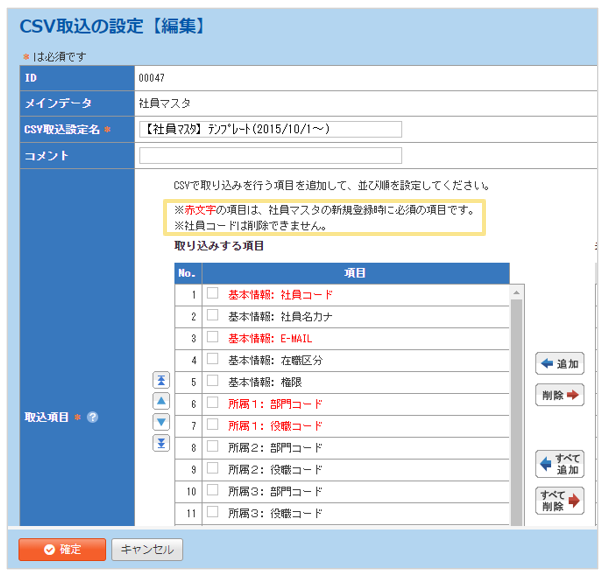The image size is (603, 577).
Task: Click the 追加 arrow button
Action: (559, 364)
